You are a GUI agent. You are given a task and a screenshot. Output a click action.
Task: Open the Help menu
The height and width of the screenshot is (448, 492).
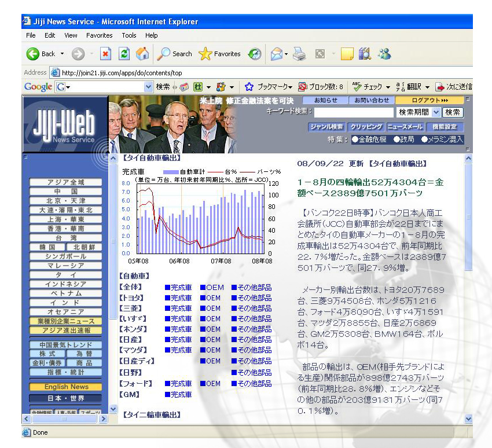tap(151, 35)
